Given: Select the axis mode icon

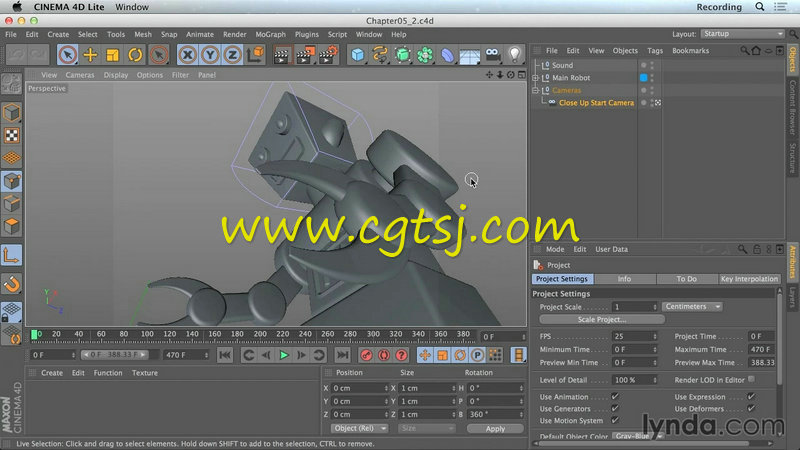Looking at the screenshot, I should [x=11, y=256].
